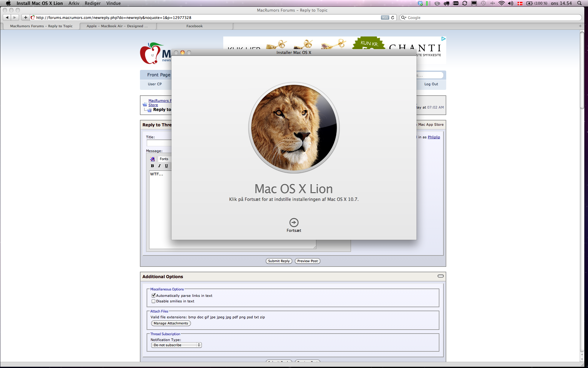Open the Fonts dropdown in editor

tap(164, 159)
